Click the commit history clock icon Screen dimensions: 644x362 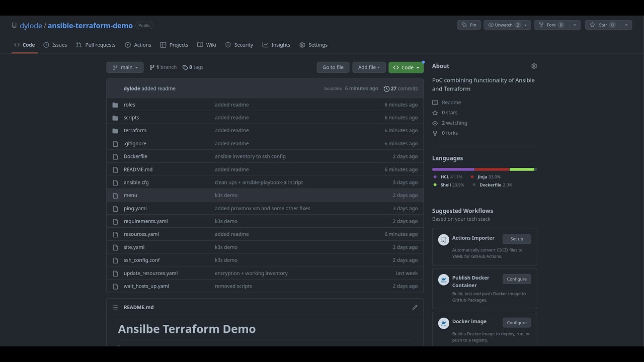click(x=386, y=88)
